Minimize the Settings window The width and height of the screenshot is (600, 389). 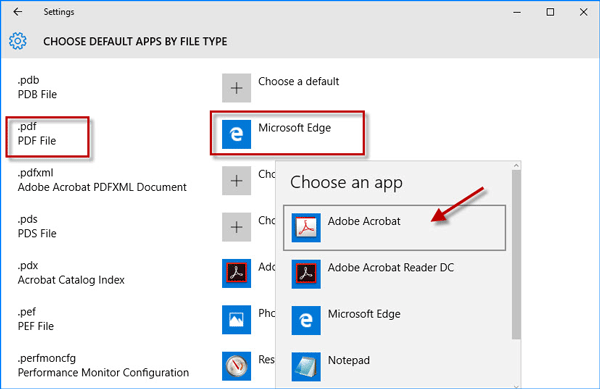(x=517, y=12)
